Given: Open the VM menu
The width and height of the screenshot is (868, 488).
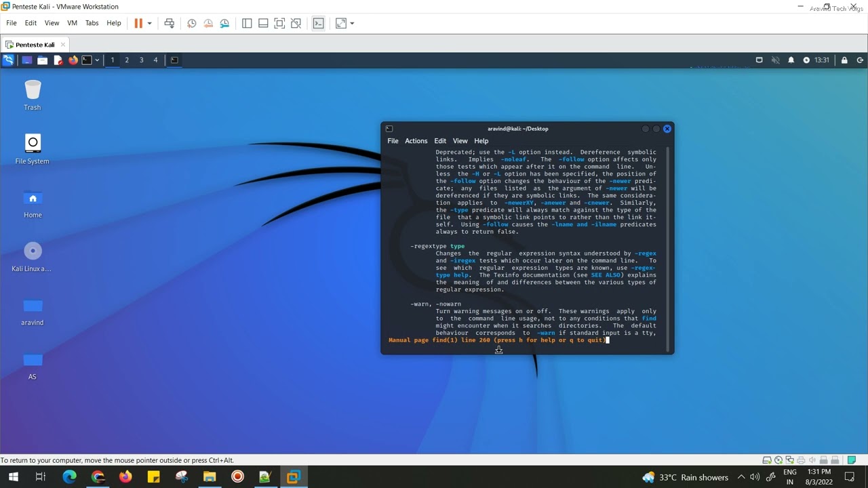Looking at the screenshot, I should click(72, 23).
